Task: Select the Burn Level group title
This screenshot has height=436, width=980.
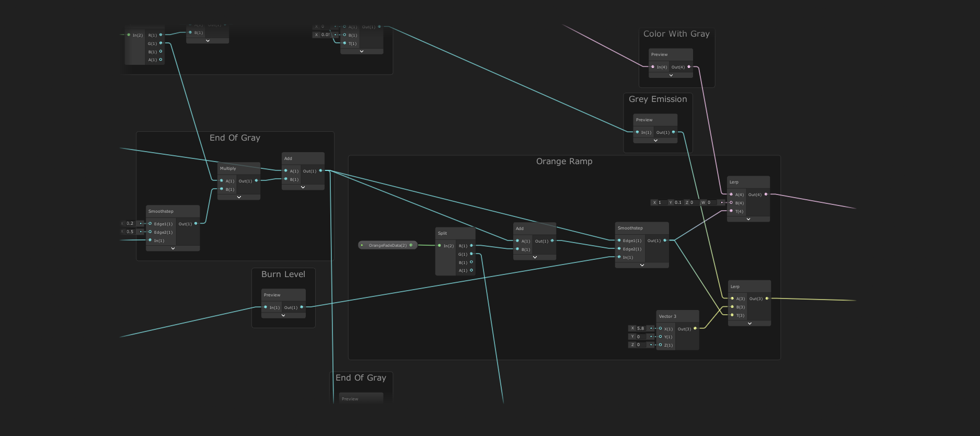Action: click(283, 274)
